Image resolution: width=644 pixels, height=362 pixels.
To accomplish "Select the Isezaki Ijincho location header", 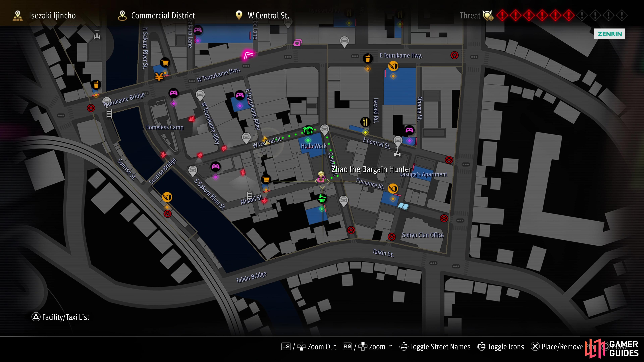I will click(x=44, y=15).
